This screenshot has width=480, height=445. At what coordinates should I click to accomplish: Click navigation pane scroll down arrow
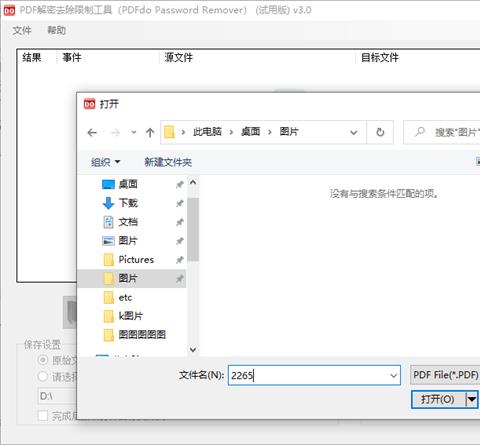[193, 350]
